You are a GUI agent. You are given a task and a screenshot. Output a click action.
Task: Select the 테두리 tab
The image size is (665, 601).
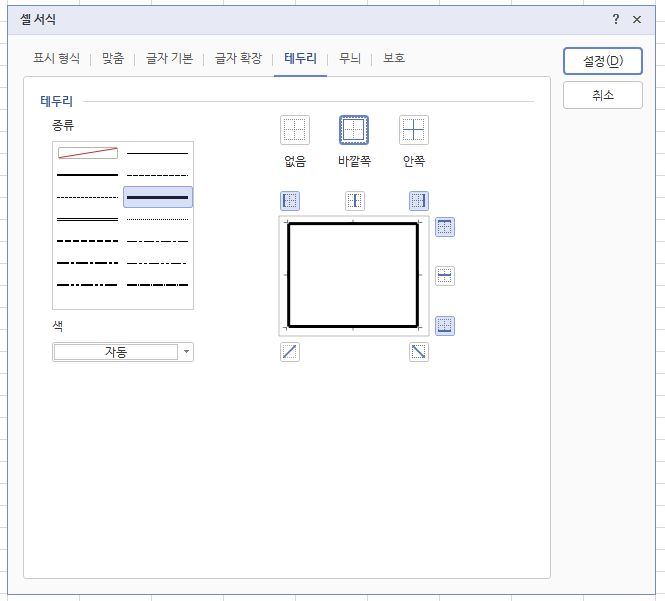(300, 58)
